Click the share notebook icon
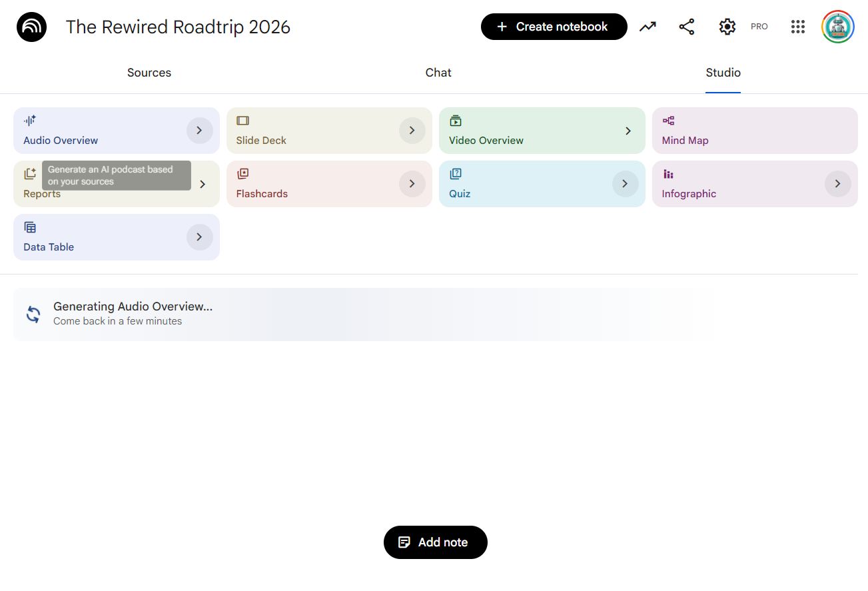Viewport: 868px width, 591px height. 687,27
